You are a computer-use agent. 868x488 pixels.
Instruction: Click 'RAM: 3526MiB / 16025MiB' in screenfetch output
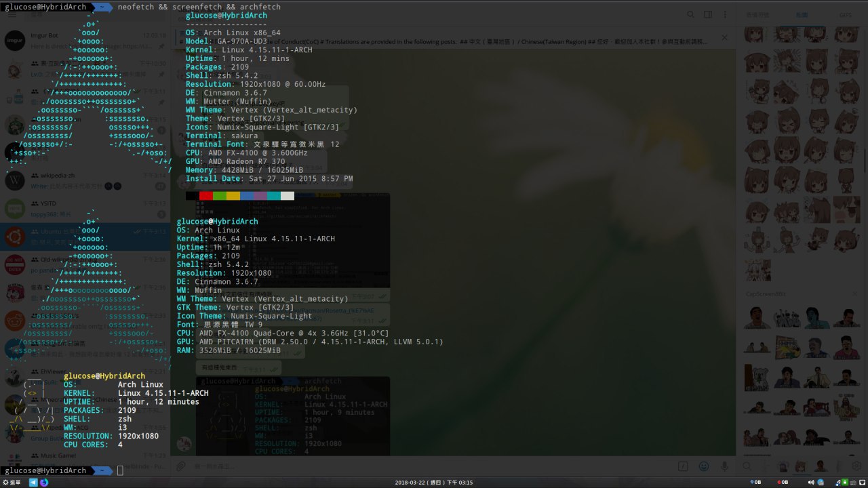(229, 350)
